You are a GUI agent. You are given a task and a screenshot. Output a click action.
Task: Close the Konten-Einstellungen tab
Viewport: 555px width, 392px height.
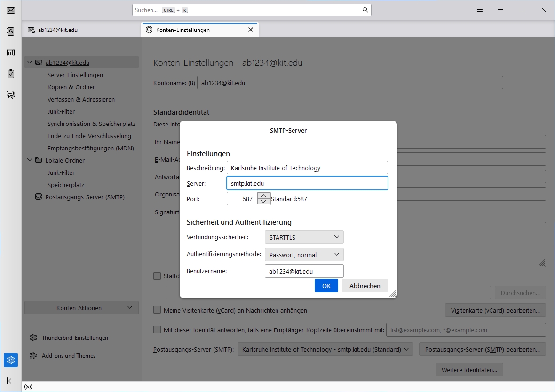click(x=250, y=30)
